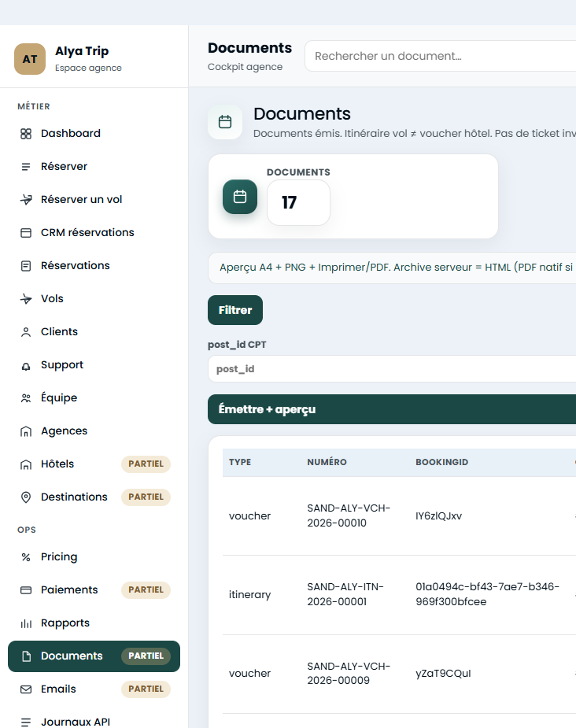Click the Réserver un vol plane icon
Viewport: 576px width, 728px height.
click(x=26, y=200)
